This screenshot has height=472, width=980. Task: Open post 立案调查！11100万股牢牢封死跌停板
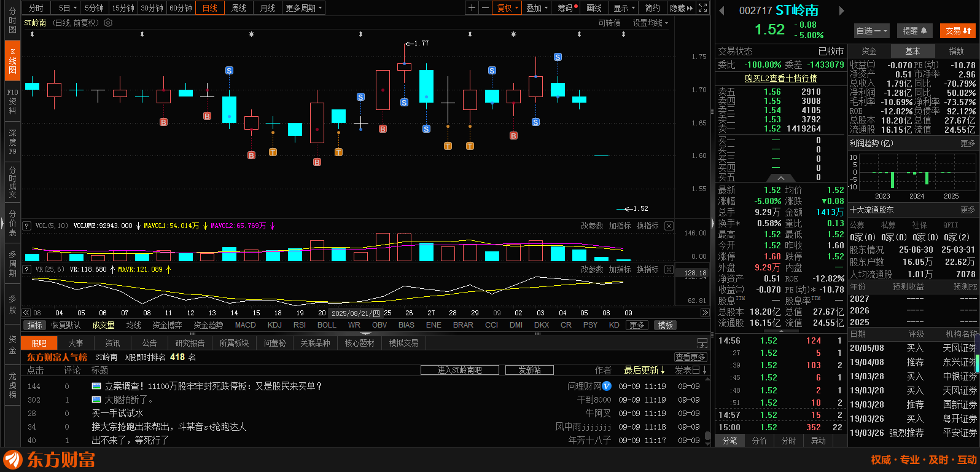coord(213,386)
